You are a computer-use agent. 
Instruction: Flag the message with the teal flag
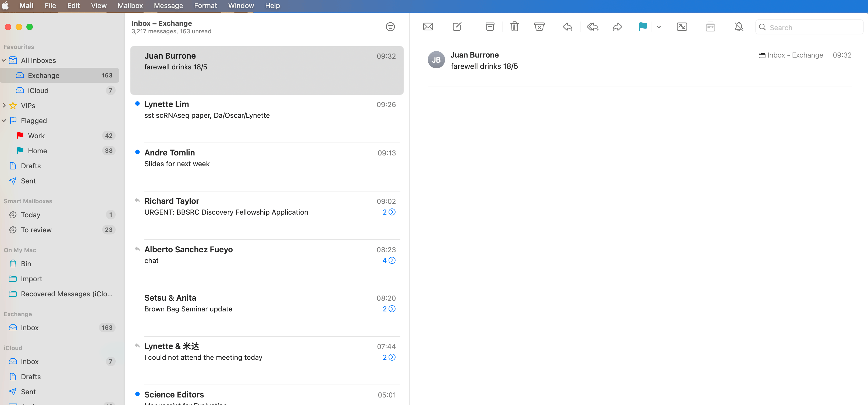[643, 27]
